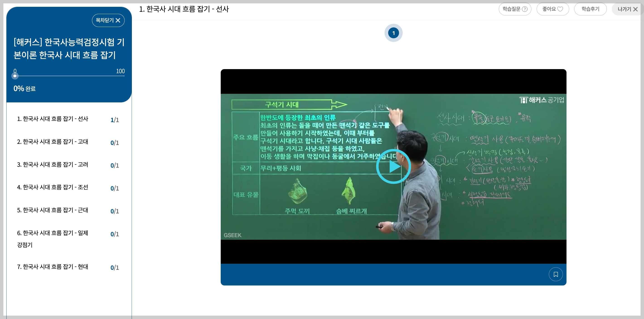Click the 해커스 공기업 logo on the video
Image resolution: width=644 pixels, height=319 pixels.
click(x=542, y=100)
